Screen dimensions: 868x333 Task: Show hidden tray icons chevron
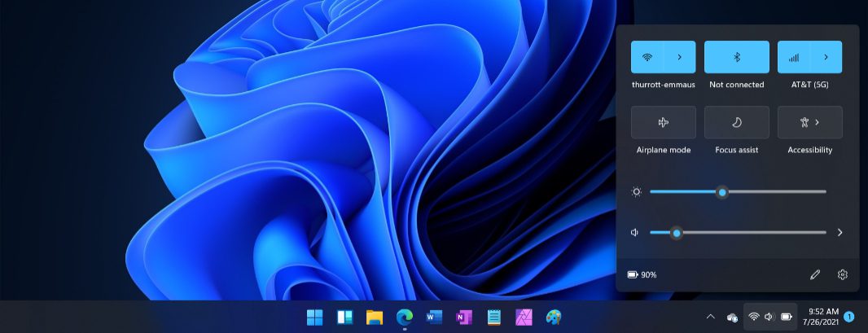pos(710,317)
